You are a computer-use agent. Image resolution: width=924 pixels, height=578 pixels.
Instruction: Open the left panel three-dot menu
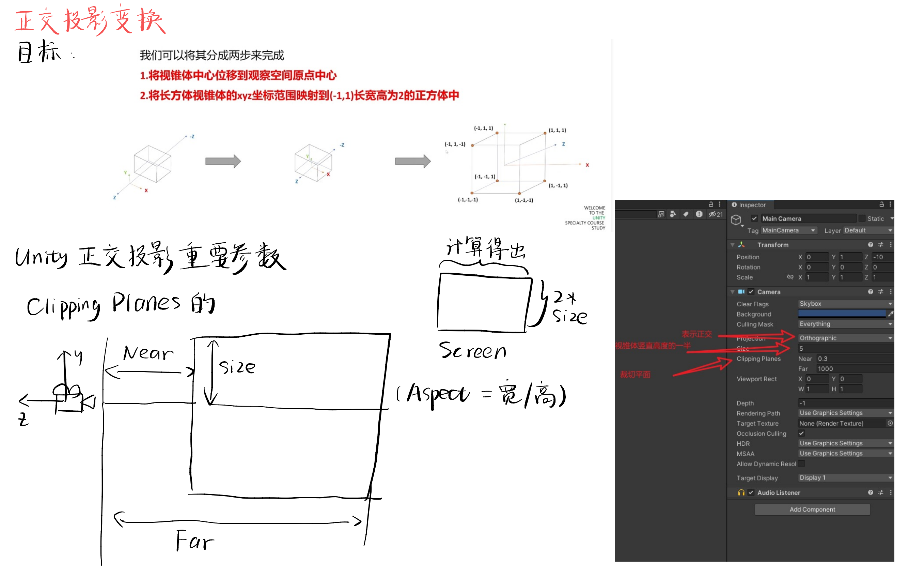pos(719,204)
